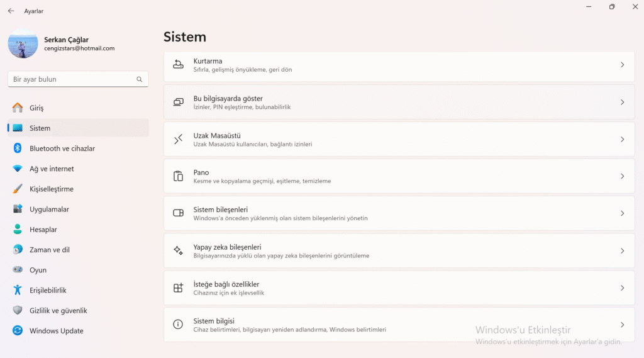Open Gizlilik ve güvenlik settings
The width and height of the screenshot is (644, 358).
(x=58, y=311)
